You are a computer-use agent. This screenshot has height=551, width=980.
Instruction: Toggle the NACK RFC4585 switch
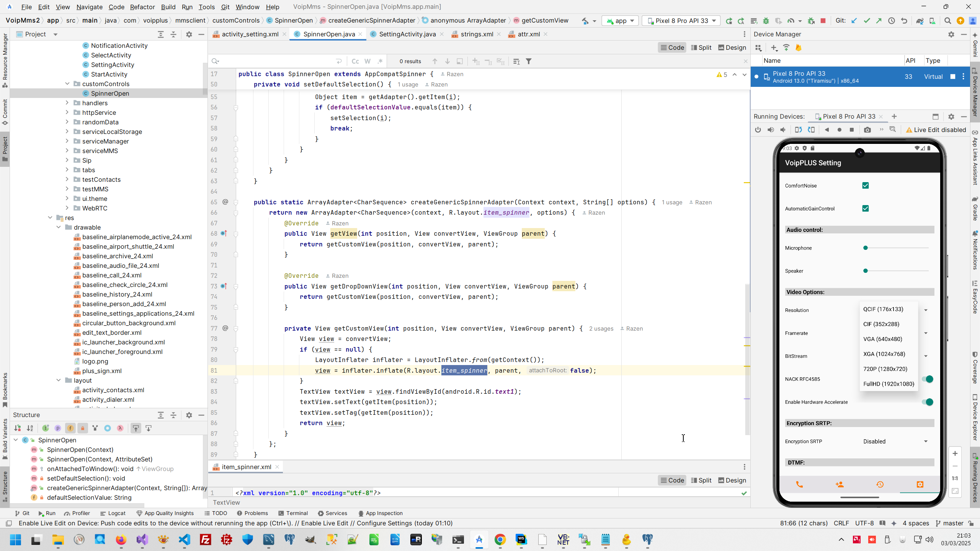pos(928,379)
